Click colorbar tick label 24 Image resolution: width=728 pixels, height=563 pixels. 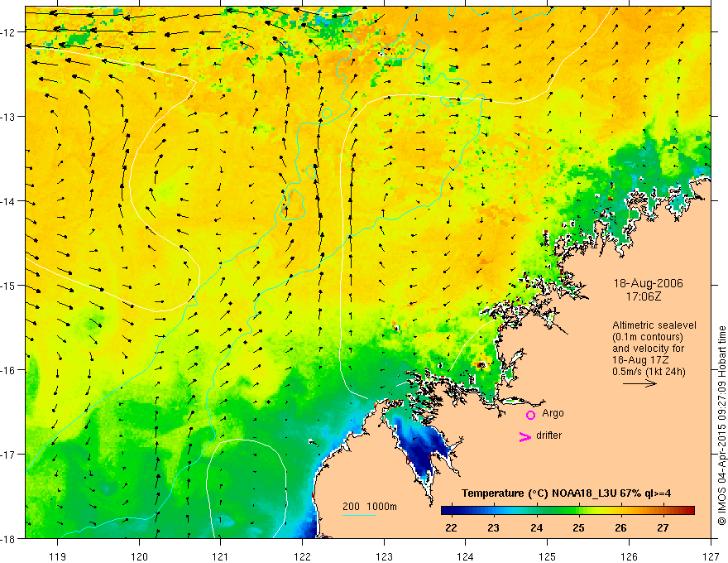tap(536, 527)
